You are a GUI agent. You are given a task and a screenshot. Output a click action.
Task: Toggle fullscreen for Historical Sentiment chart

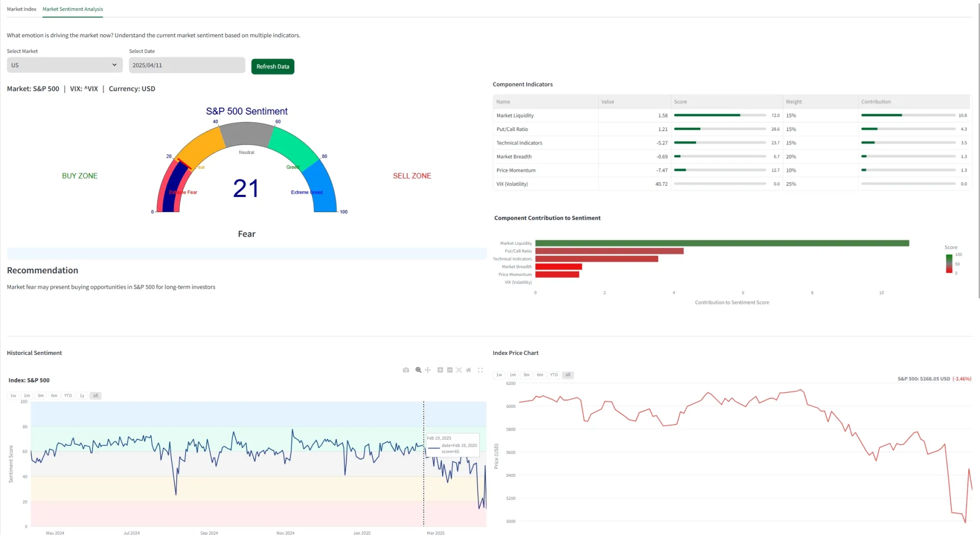coord(480,370)
